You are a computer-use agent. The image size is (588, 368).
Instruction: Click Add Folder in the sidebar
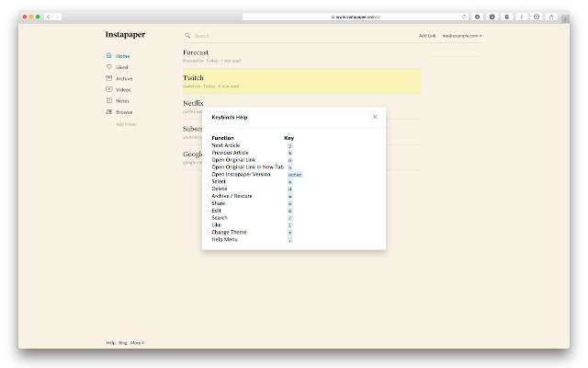(x=126, y=123)
